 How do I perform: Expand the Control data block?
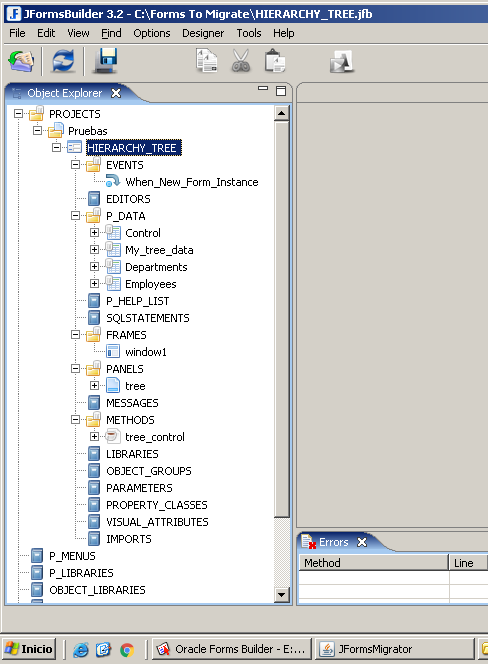(94, 232)
